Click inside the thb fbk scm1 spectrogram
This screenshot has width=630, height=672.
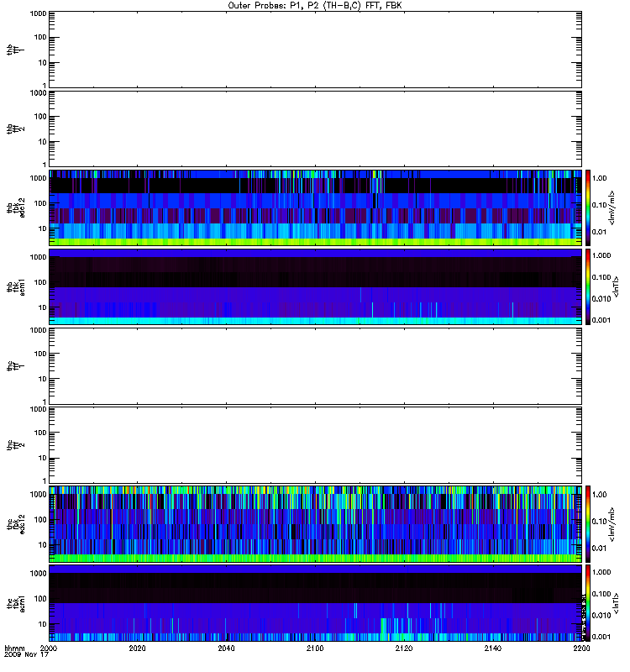(x=315, y=286)
